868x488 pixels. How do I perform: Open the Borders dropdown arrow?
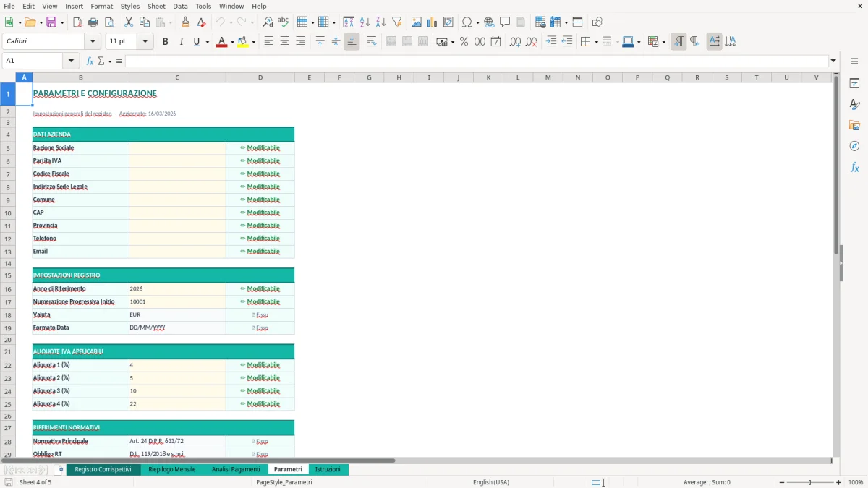596,42
